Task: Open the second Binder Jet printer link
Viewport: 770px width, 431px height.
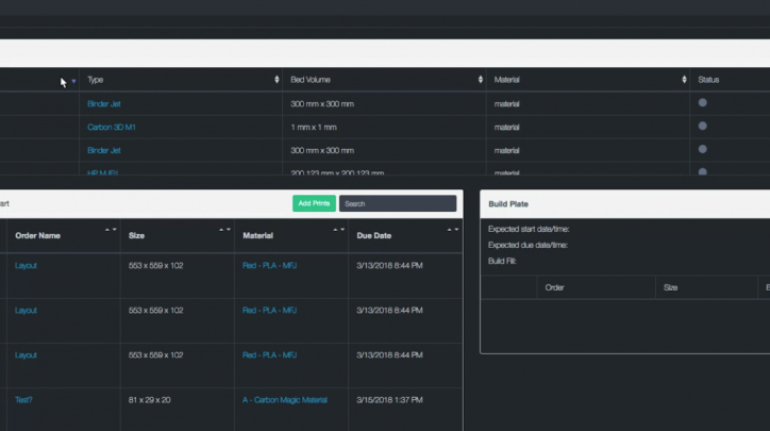Action: point(104,151)
